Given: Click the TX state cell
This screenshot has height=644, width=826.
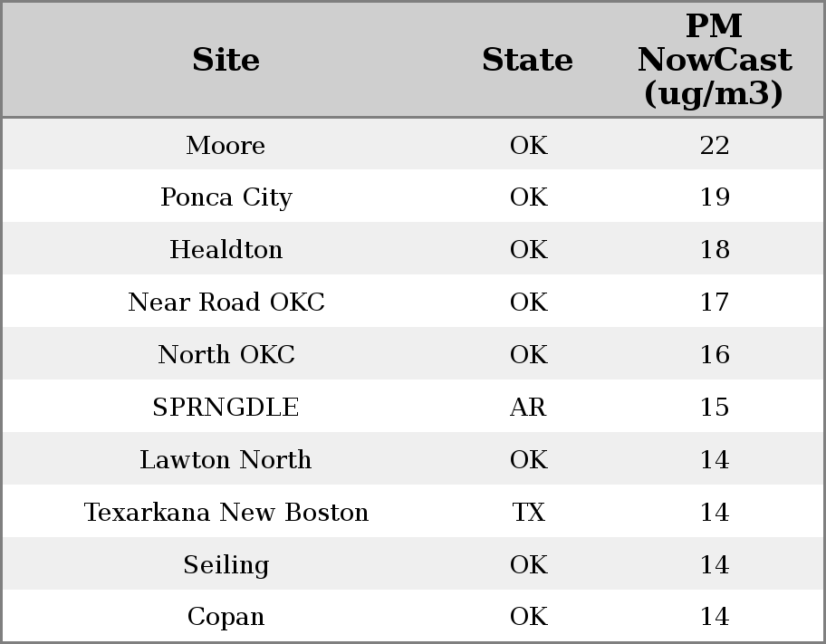Looking at the screenshot, I should (x=528, y=512).
